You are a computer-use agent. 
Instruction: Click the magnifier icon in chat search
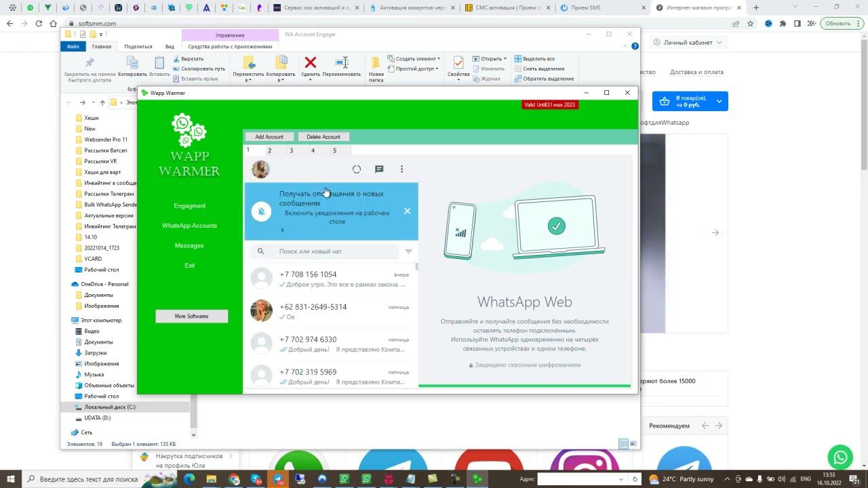(x=260, y=251)
